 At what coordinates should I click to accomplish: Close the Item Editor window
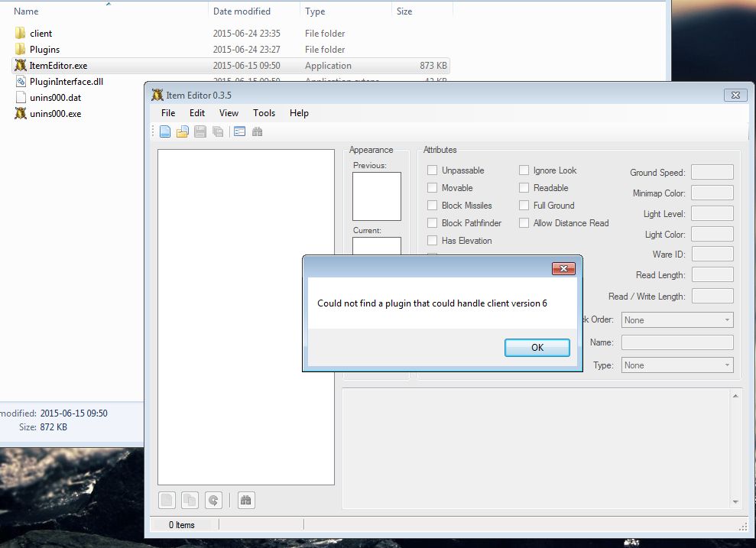pos(736,95)
